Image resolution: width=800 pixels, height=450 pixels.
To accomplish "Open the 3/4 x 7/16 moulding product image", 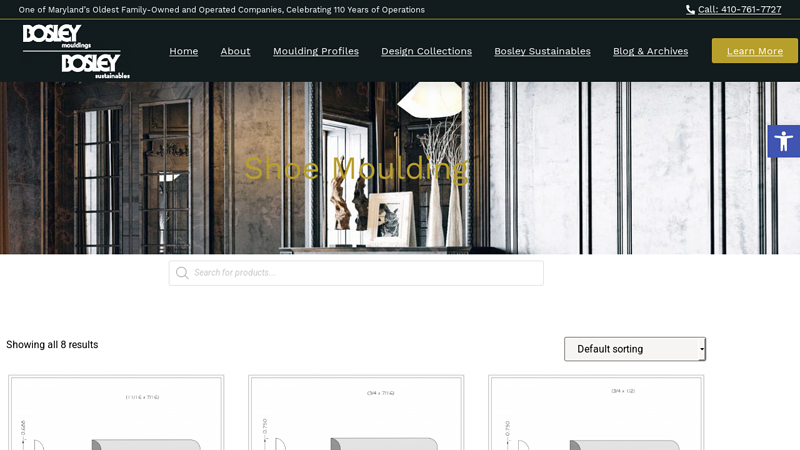I will coord(356,415).
